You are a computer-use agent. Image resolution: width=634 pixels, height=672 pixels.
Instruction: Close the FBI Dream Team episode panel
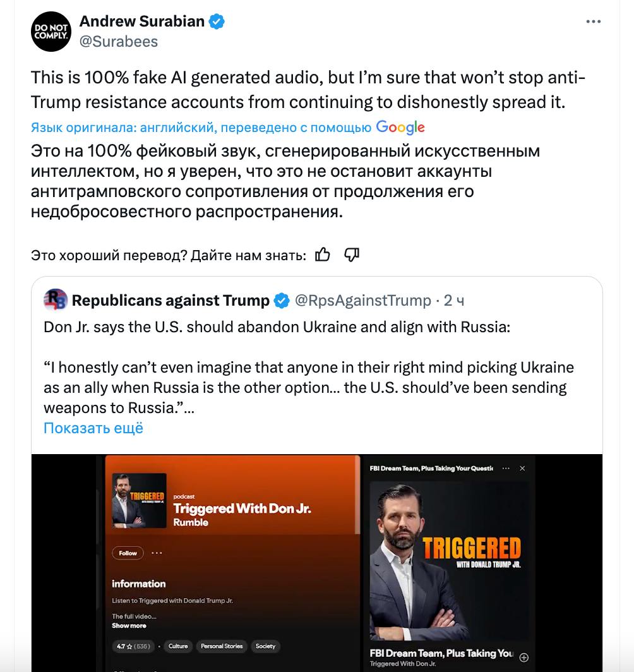pyautogui.click(x=522, y=469)
